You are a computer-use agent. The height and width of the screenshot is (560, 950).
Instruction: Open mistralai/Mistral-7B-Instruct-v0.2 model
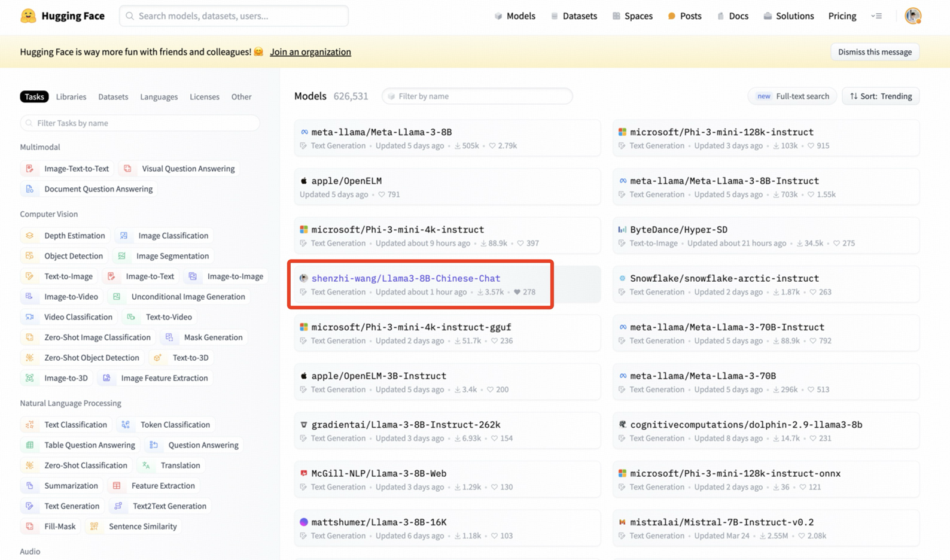pos(766,528)
